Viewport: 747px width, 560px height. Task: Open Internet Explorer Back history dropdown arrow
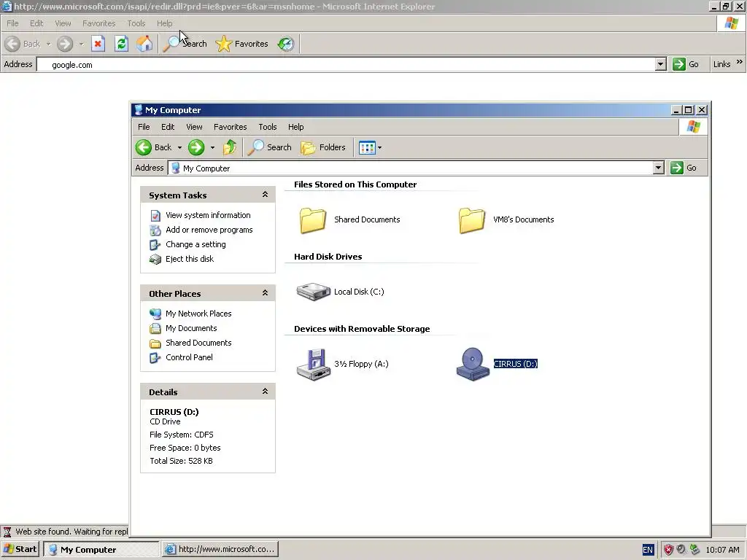click(48, 44)
